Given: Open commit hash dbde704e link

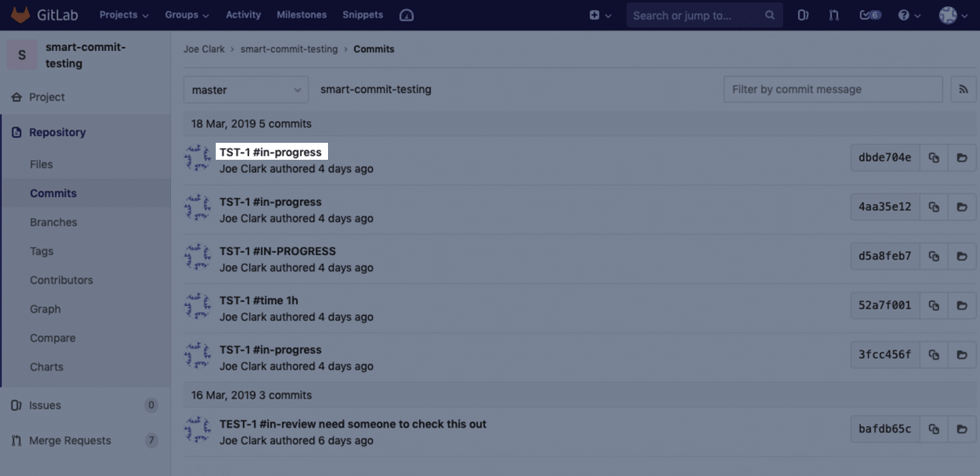Looking at the screenshot, I should (885, 157).
